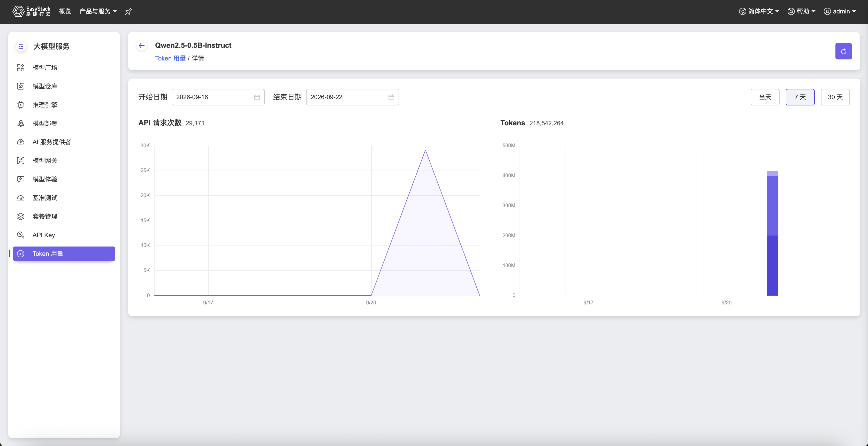Expand the admin user menu

[840, 11]
